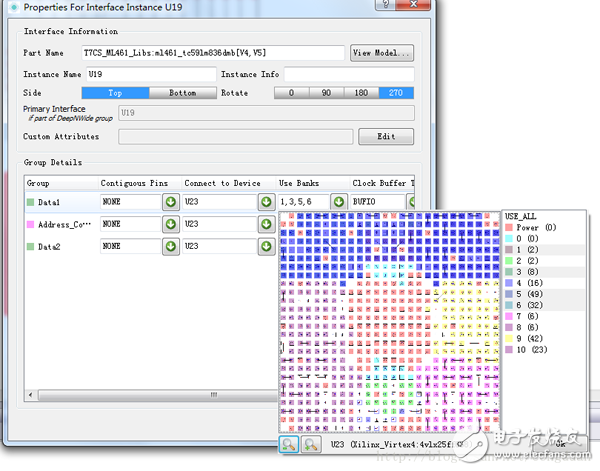Click the bank 0 (0) cyan legend swatch
This screenshot has width=600, height=471.
click(x=509, y=238)
